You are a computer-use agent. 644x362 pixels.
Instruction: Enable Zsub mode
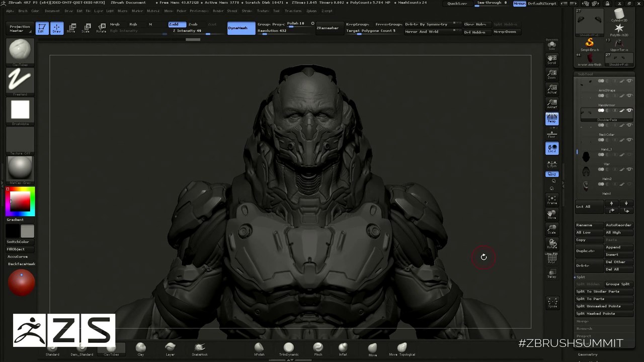click(x=193, y=24)
